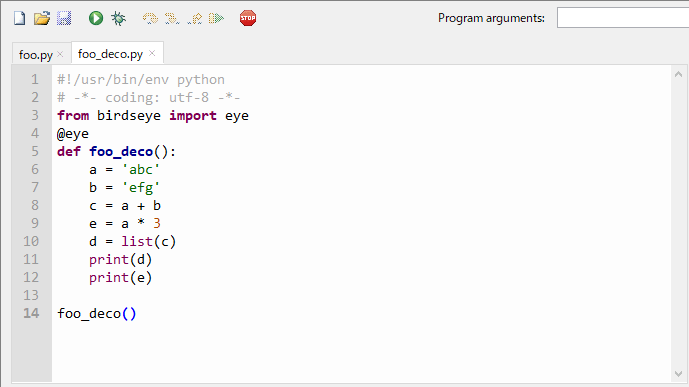This screenshot has width=689, height=387.
Task: Click the Step out debug icon
Action: 195,18
